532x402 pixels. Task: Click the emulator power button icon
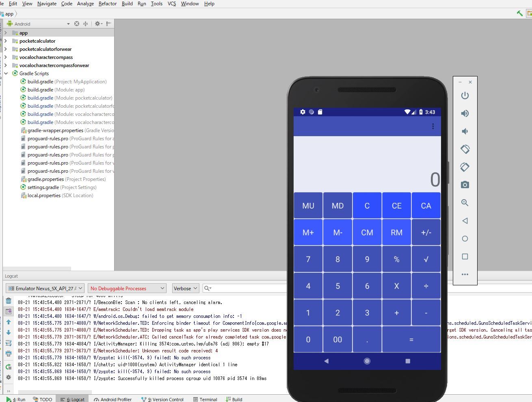tap(465, 96)
